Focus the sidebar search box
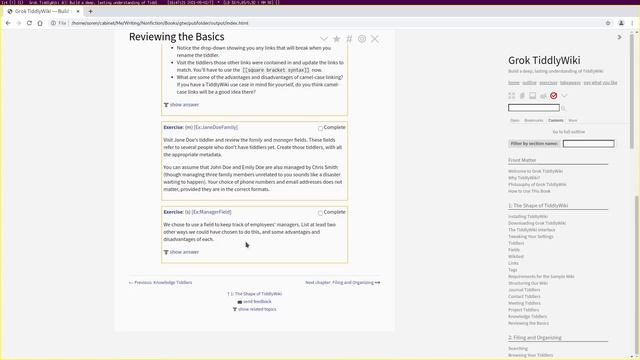640x360 pixels. coord(534,108)
